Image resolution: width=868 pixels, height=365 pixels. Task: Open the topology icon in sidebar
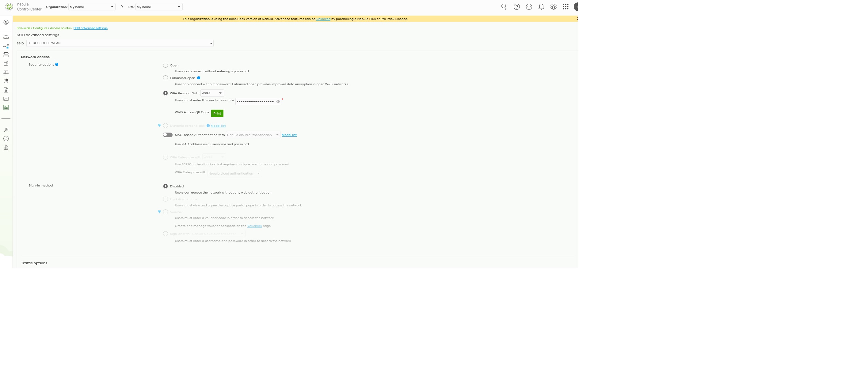coord(6,46)
